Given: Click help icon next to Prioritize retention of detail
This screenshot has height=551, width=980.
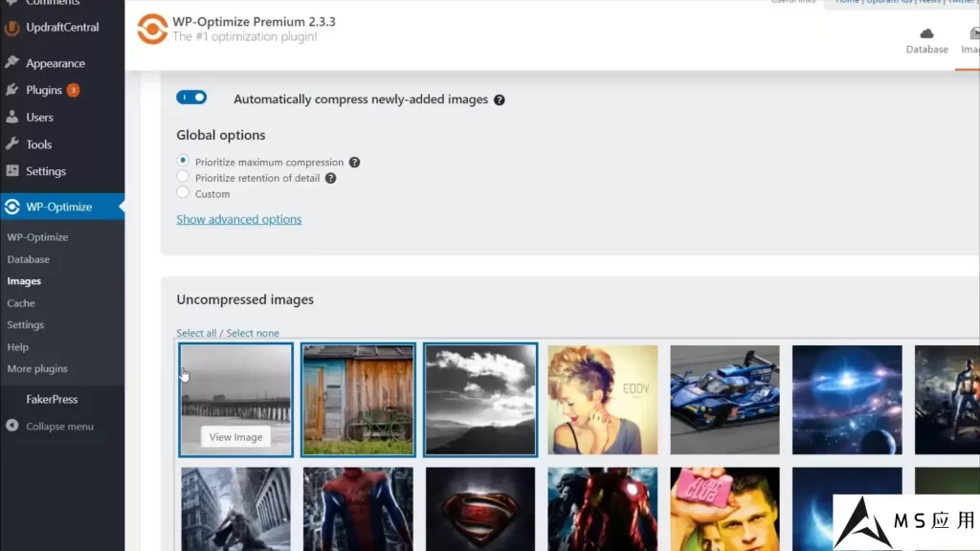Looking at the screenshot, I should pyautogui.click(x=331, y=178).
